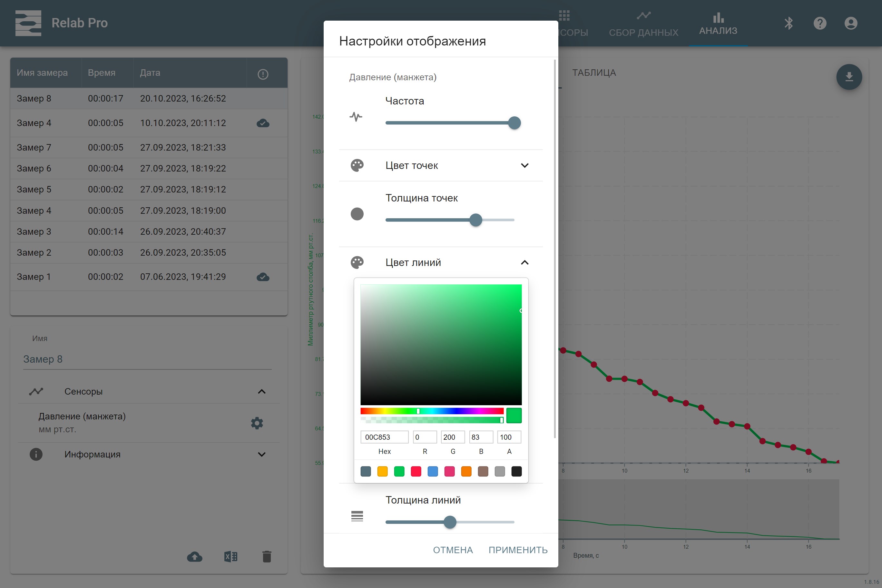The height and width of the screenshot is (588, 882).
Task: Delete measurement with trash icon
Action: tap(267, 556)
